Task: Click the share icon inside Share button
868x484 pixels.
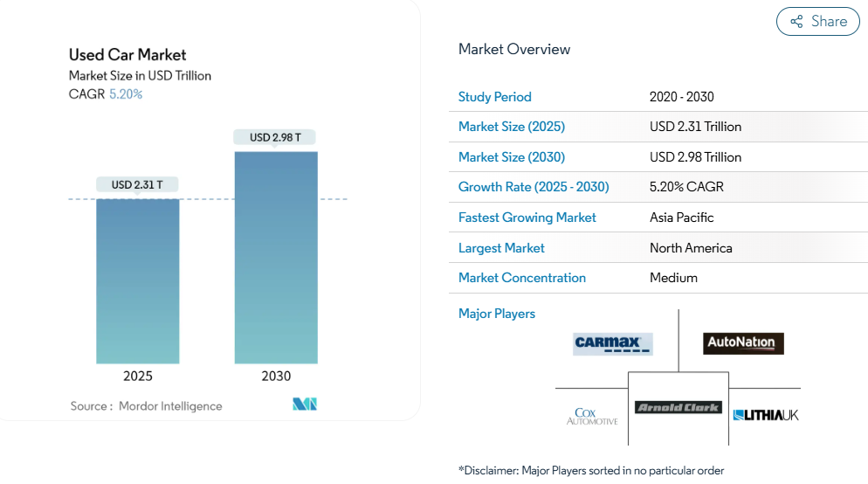Action: point(796,22)
